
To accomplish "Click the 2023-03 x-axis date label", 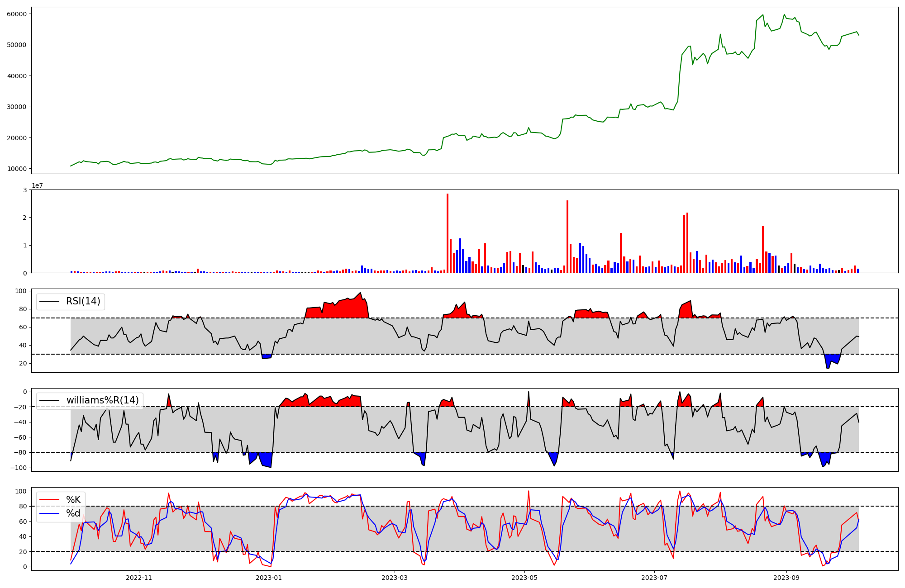I will click(395, 578).
